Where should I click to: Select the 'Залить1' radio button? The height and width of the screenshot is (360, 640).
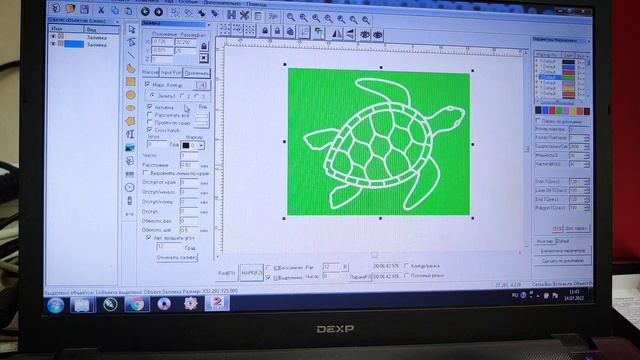(152, 95)
